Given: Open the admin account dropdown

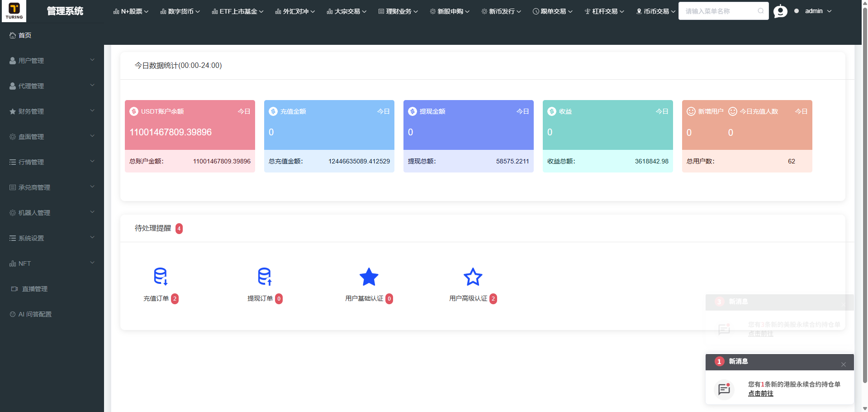Looking at the screenshot, I should [x=818, y=11].
